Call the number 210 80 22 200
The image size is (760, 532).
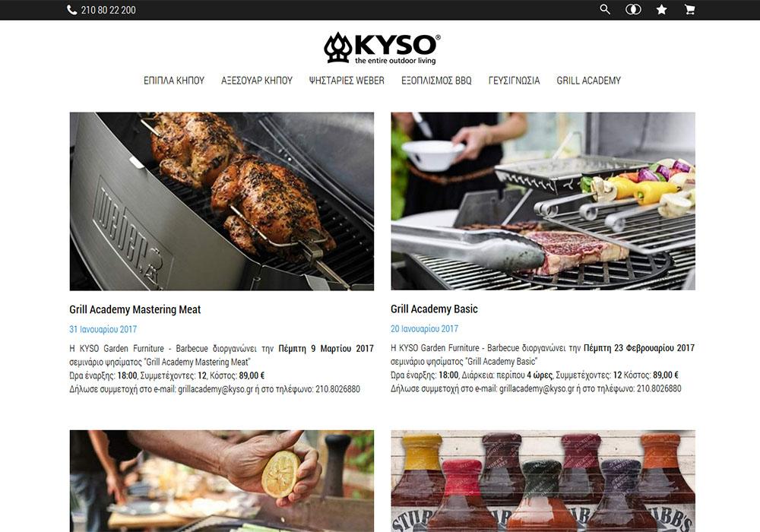point(108,10)
